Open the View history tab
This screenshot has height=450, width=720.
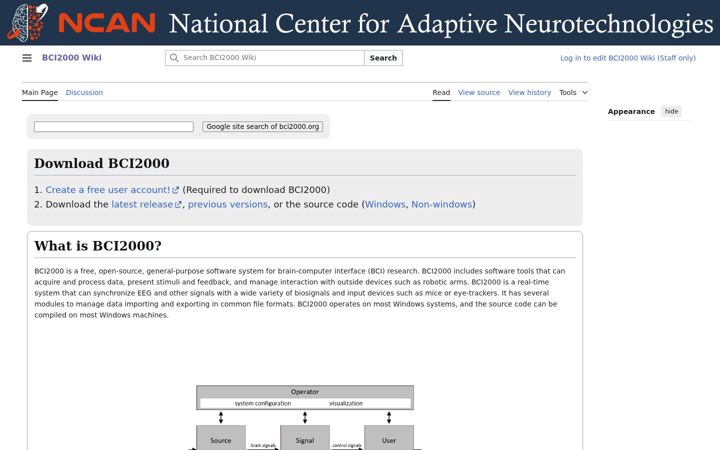point(529,92)
